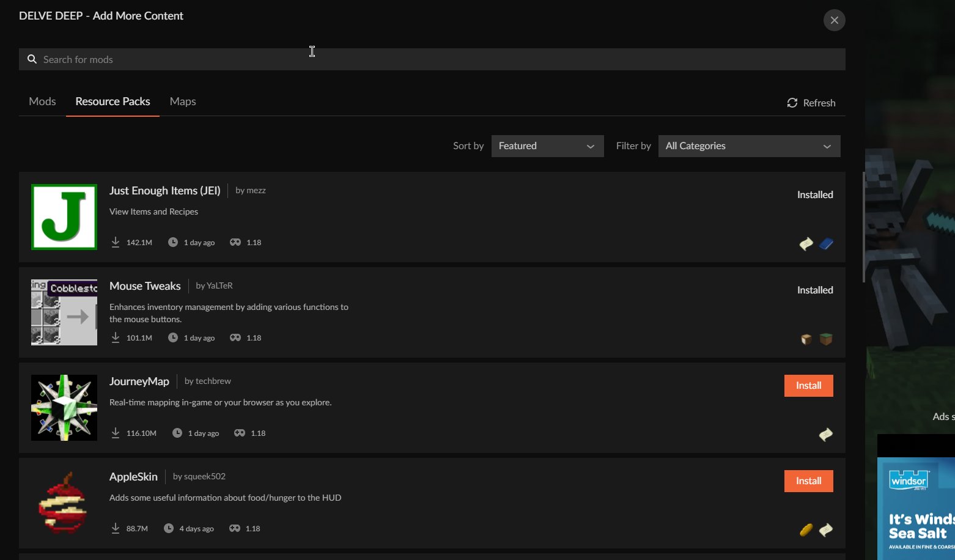Click the AppleSkin apple thumbnail

(x=64, y=503)
